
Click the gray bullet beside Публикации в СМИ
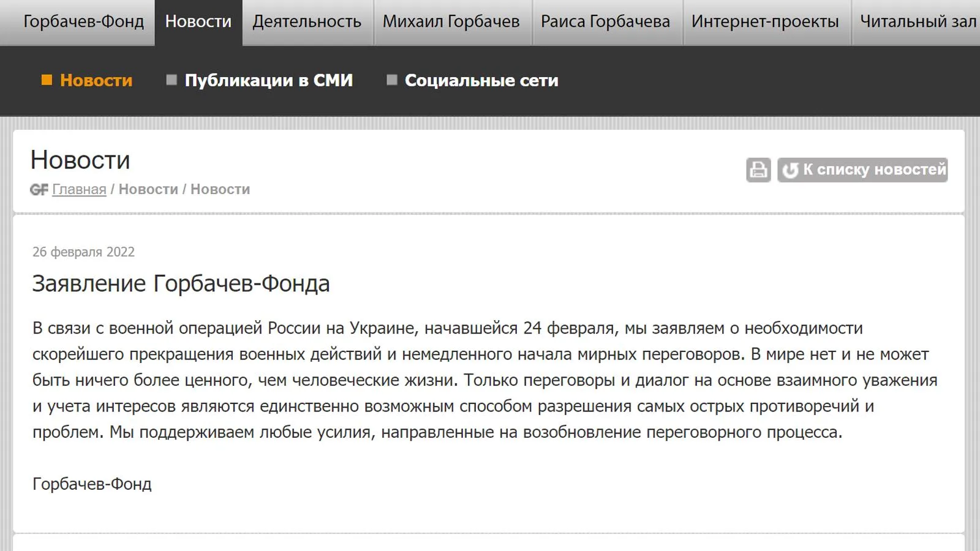171,80
